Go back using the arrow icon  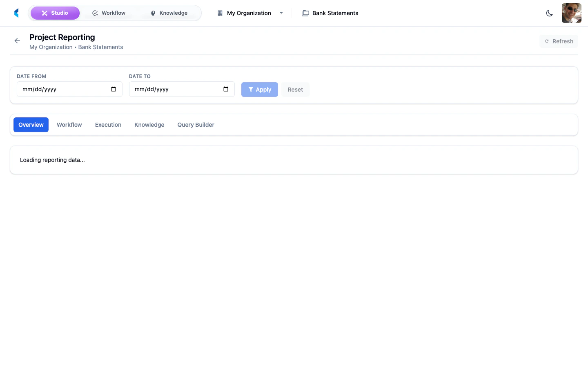[17, 40]
